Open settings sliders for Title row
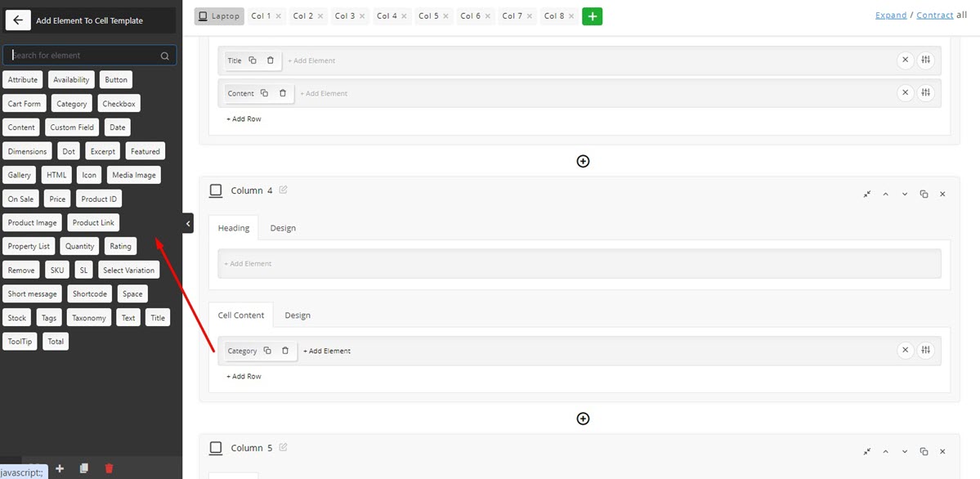 pos(925,60)
